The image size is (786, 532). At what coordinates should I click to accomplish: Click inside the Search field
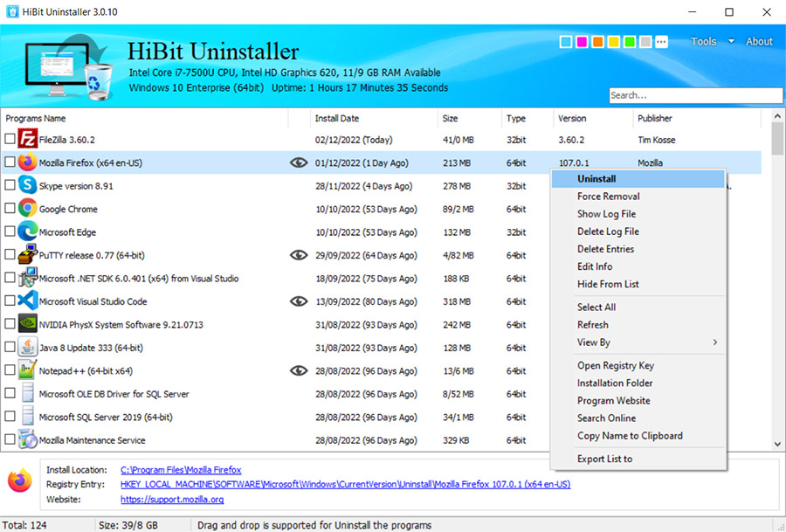point(694,95)
